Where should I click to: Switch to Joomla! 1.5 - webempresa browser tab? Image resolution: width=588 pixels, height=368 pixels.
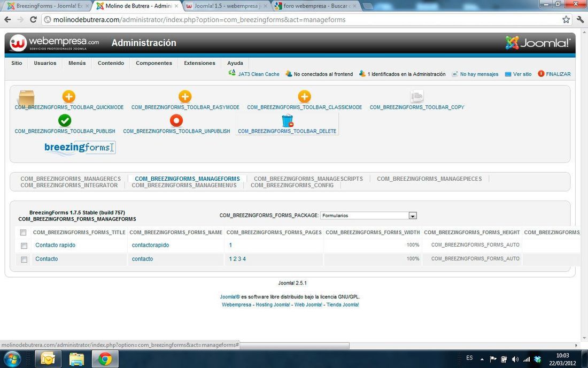point(226,6)
